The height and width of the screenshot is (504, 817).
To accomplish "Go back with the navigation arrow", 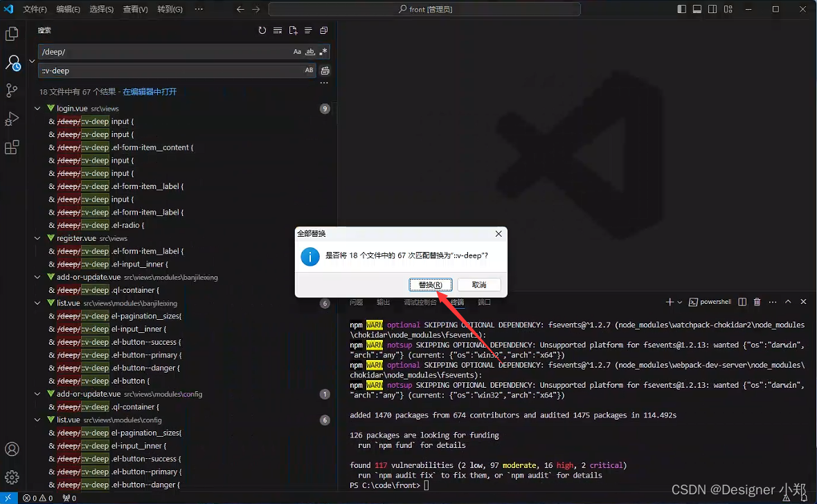I will pos(240,10).
